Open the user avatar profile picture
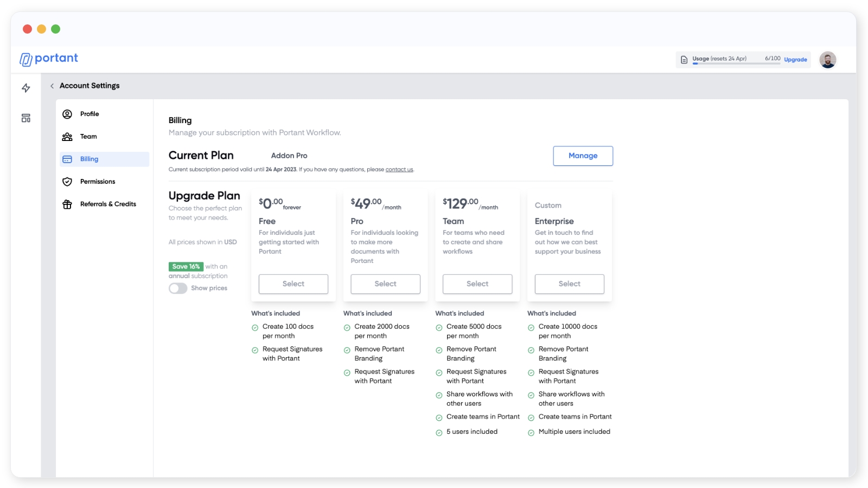 pyautogui.click(x=827, y=60)
